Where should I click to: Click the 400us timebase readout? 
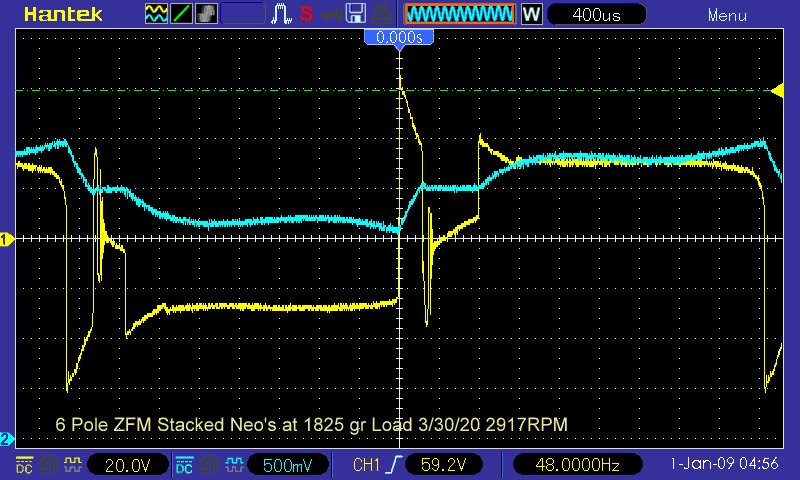[596, 15]
